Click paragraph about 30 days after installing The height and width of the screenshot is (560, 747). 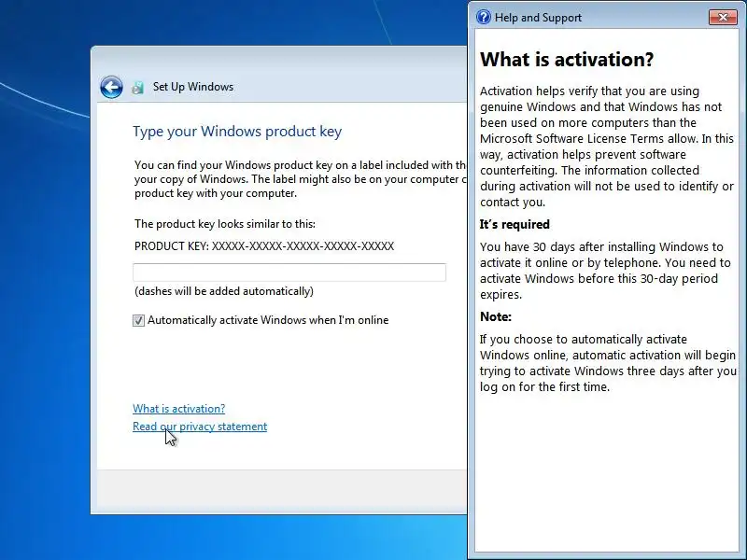[605, 271]
